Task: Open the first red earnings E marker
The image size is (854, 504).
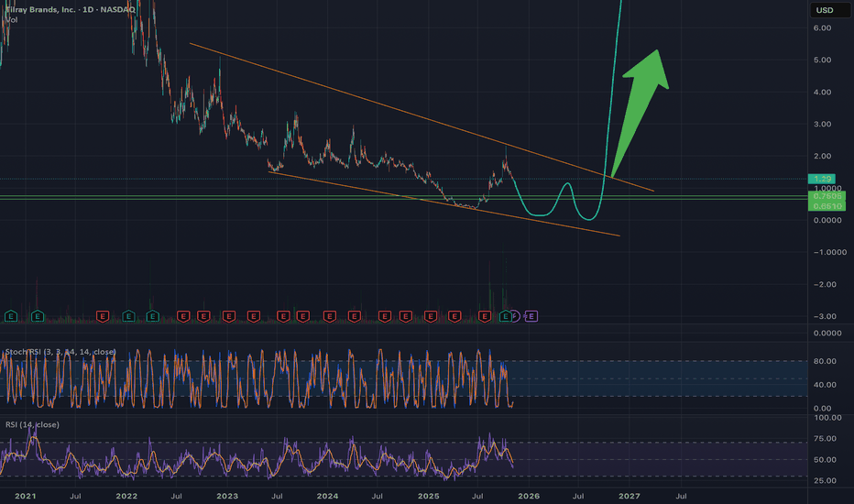Action: (103, 316)
